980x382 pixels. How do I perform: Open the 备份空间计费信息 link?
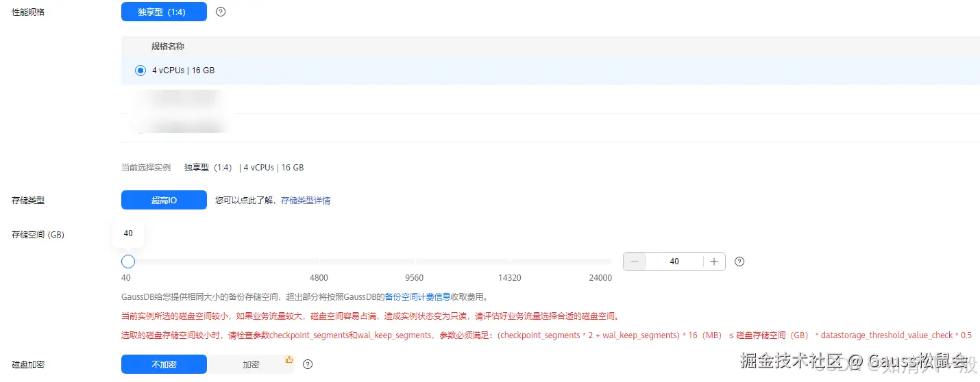pos(417,297)
